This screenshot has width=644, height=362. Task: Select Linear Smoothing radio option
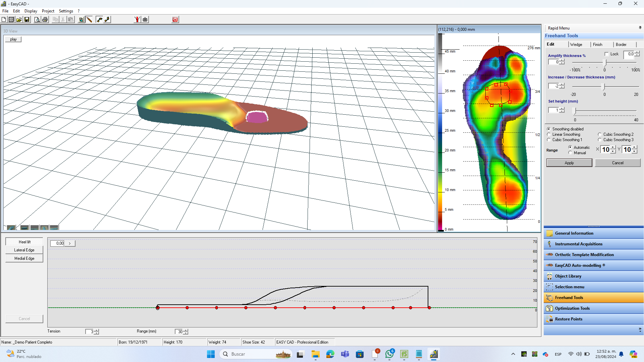(549, 134)
